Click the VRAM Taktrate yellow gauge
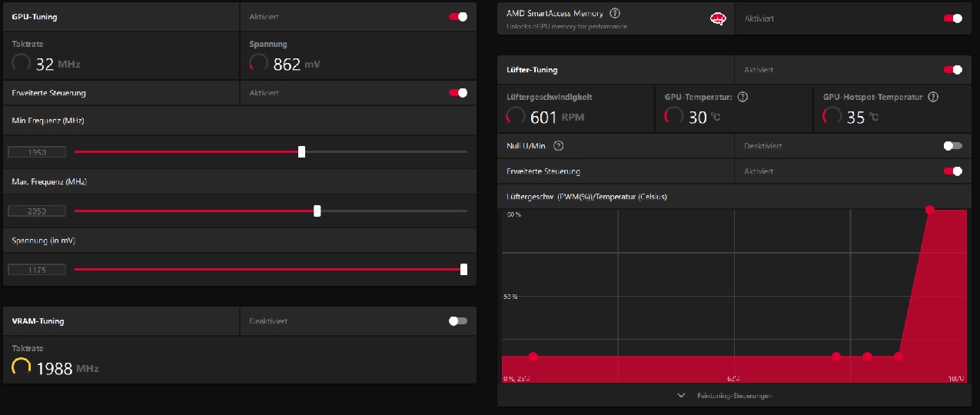Screen dimensions: 980x415 tap(22, 367)
